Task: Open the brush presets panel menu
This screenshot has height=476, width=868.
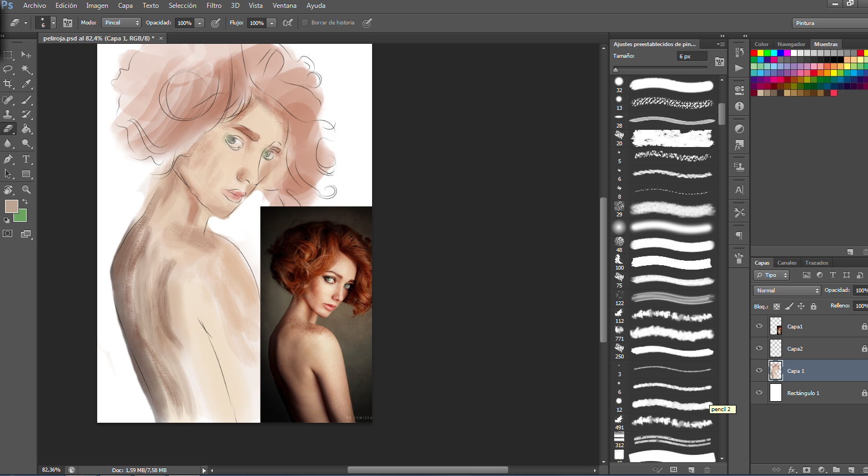Action: [720, 44]
